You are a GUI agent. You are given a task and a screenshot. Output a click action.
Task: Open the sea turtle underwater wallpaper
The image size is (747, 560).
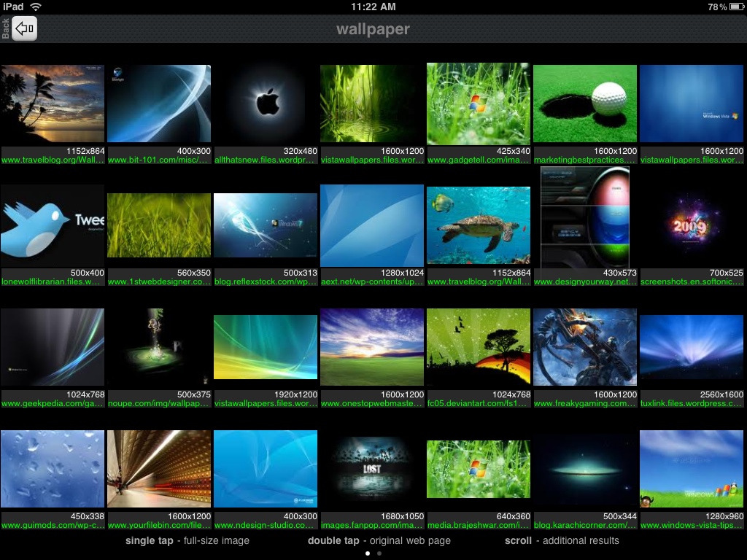pyautogui.click(x=478, y=224)
